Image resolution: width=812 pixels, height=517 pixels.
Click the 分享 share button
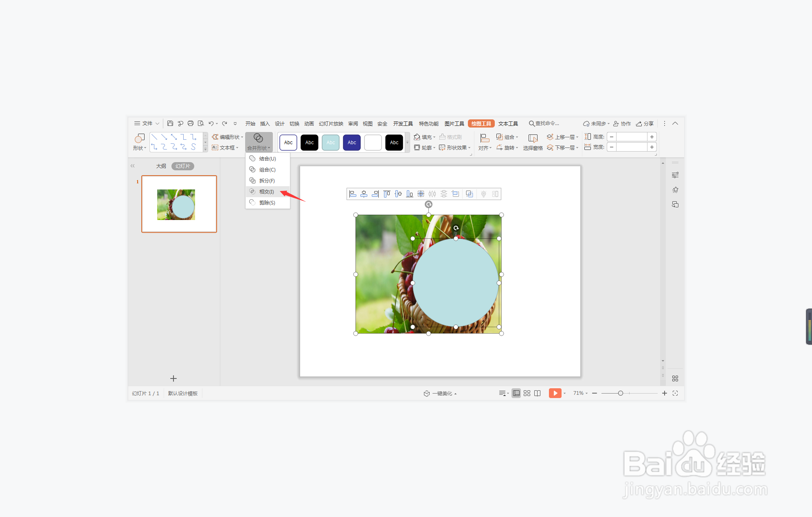click(645, 123)
